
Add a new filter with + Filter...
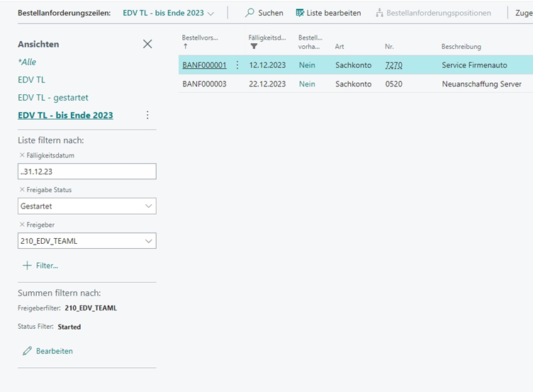pyautogui.click(x=40, y=265)
